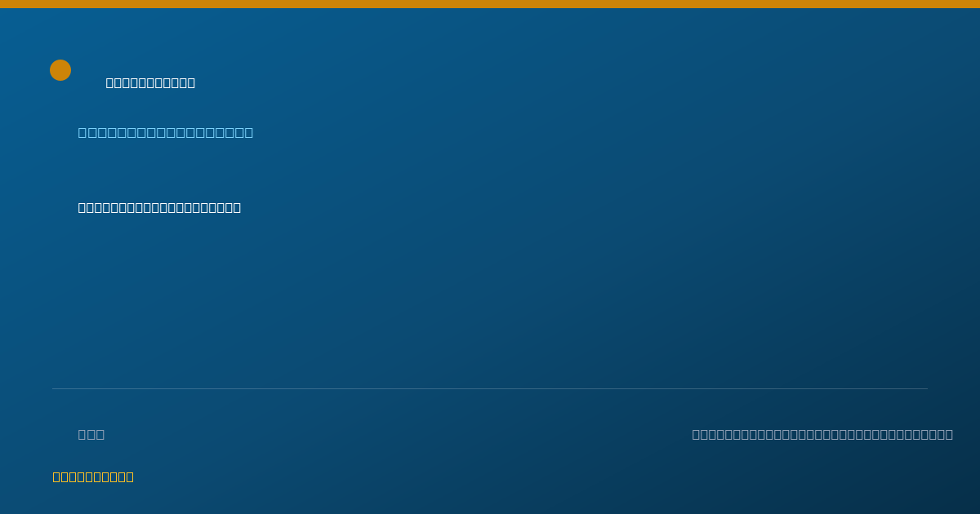The height and width of the screenshot is (514, 980).
Task: Select the white body text line under the subtitle
Action: tap(159, 207)
